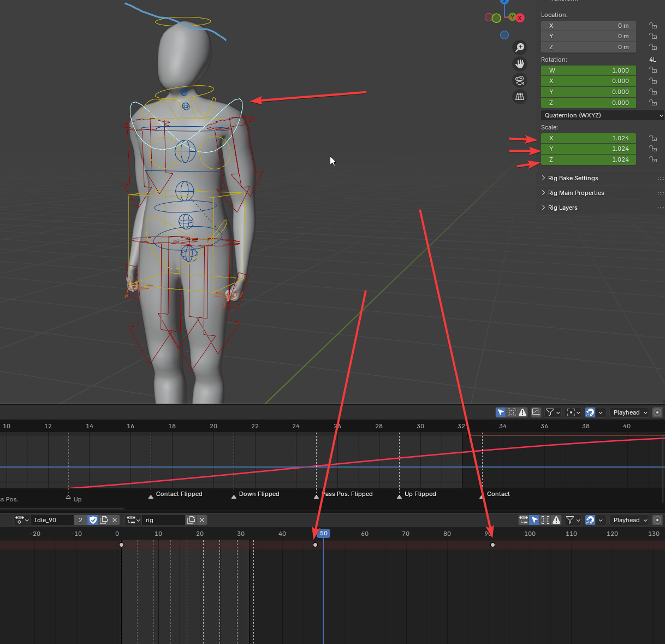Expand the Rig Layers panel
665x644 pixels.
[562, 208]
